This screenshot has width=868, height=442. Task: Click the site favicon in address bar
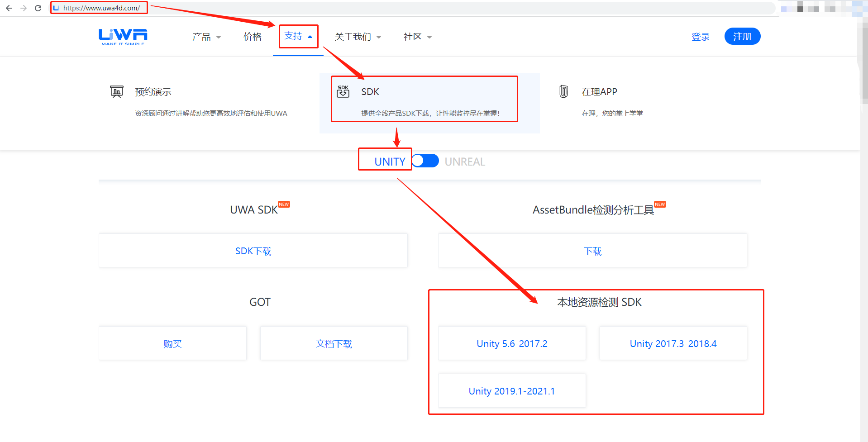coord(56,8)
